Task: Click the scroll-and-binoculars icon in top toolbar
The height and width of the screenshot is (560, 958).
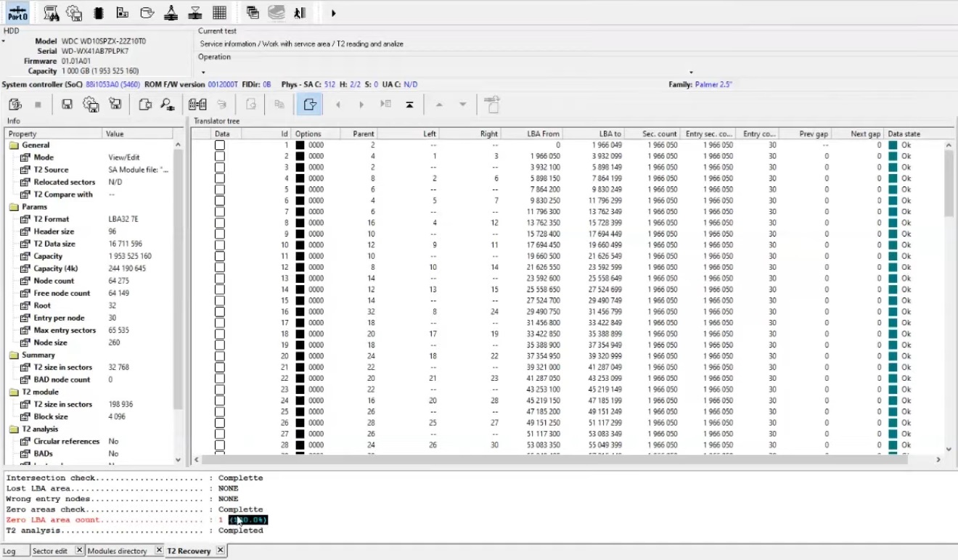Action: (x=51, y=12)
